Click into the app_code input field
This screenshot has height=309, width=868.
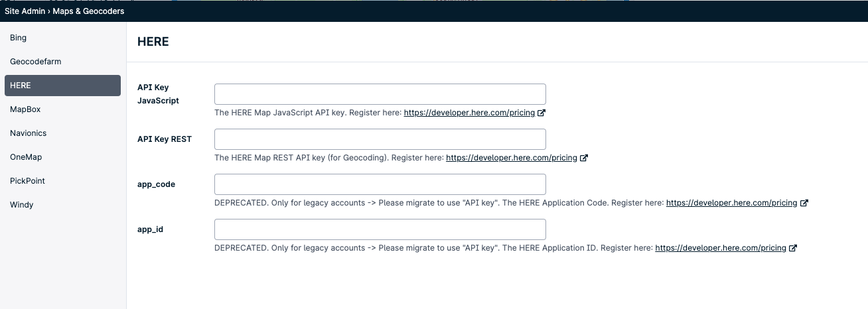[x=380, y=184]
